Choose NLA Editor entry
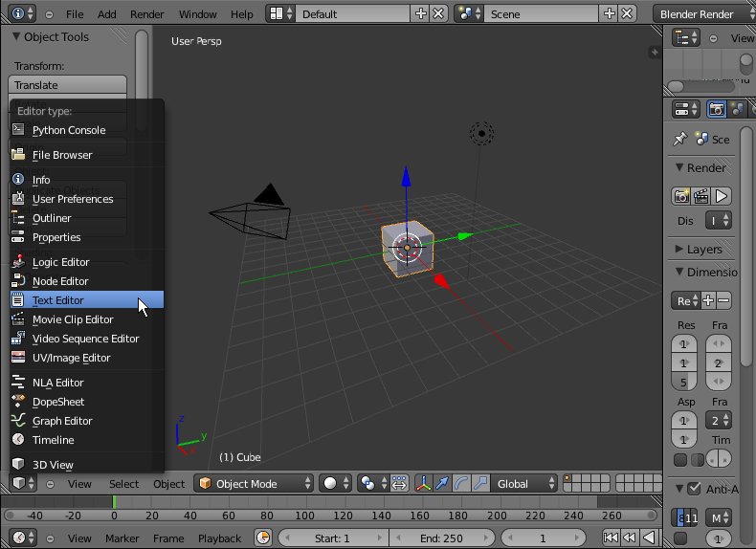This screenshot has width=756, height=549. pos(87,383)
